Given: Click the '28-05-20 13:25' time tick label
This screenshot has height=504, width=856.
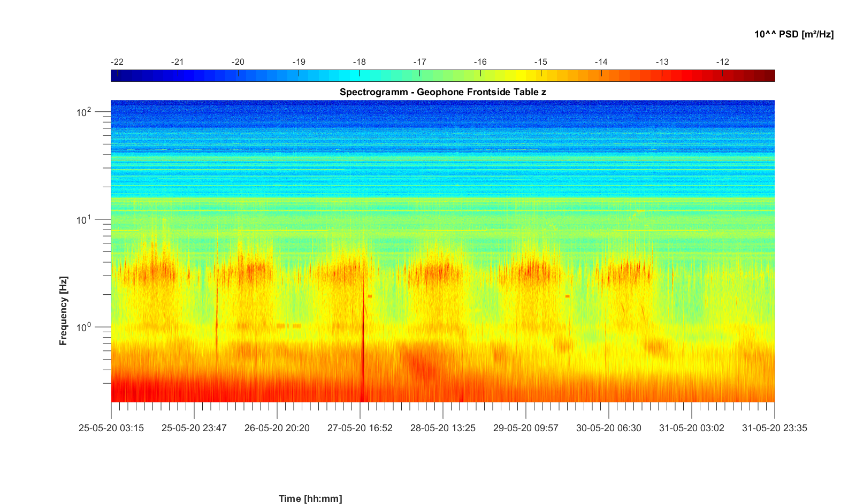Looking at the screenshot, I should pos(443,428).
